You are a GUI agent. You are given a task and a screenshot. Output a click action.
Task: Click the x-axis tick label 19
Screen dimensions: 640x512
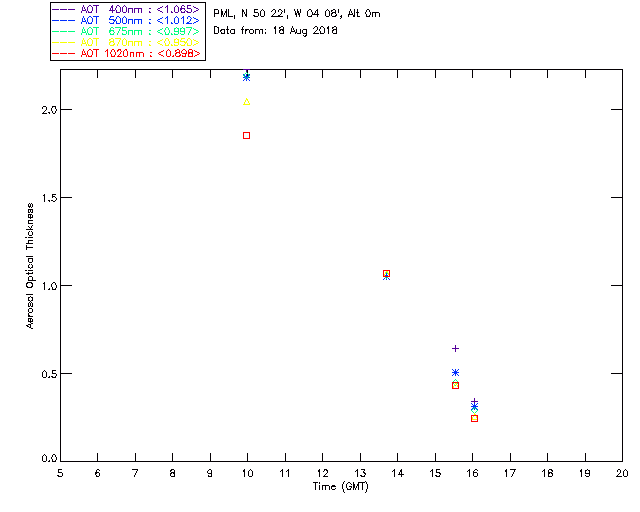coord(585,473)
